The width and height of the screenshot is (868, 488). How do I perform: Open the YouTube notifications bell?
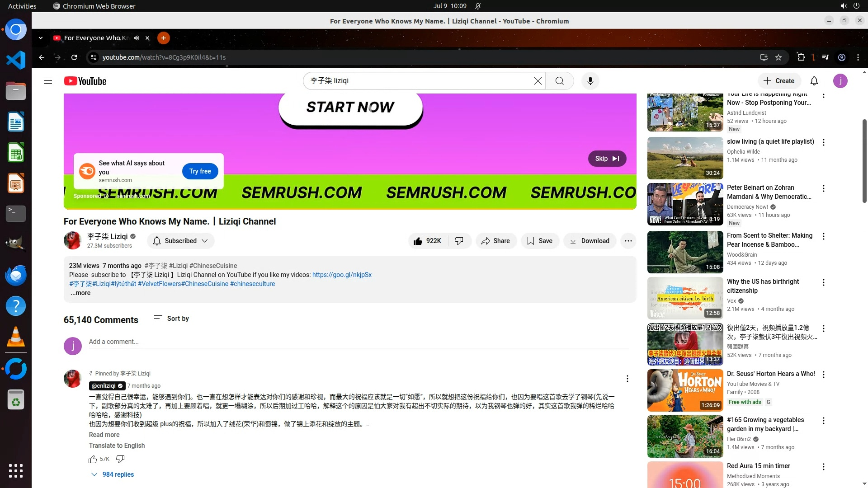pos(814,81)
